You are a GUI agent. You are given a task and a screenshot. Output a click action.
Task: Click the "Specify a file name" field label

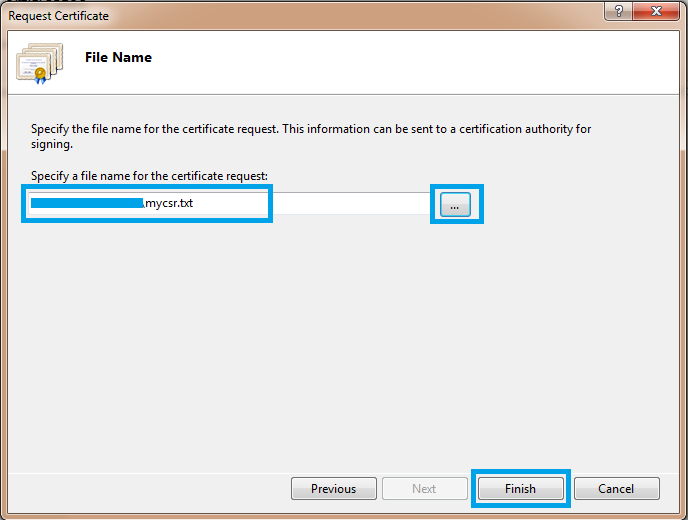(x=149, y=176)
